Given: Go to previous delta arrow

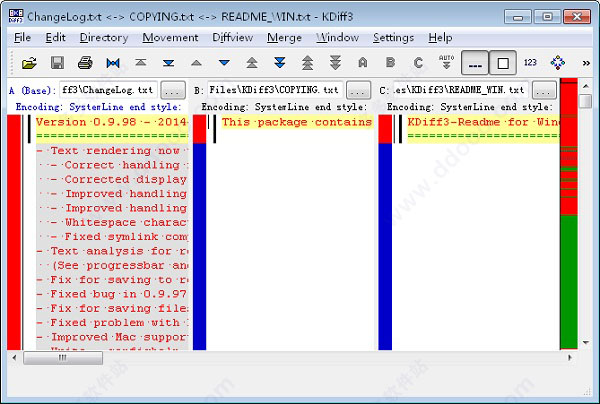Looking at the screenshot, I should (x=196, y=63).
